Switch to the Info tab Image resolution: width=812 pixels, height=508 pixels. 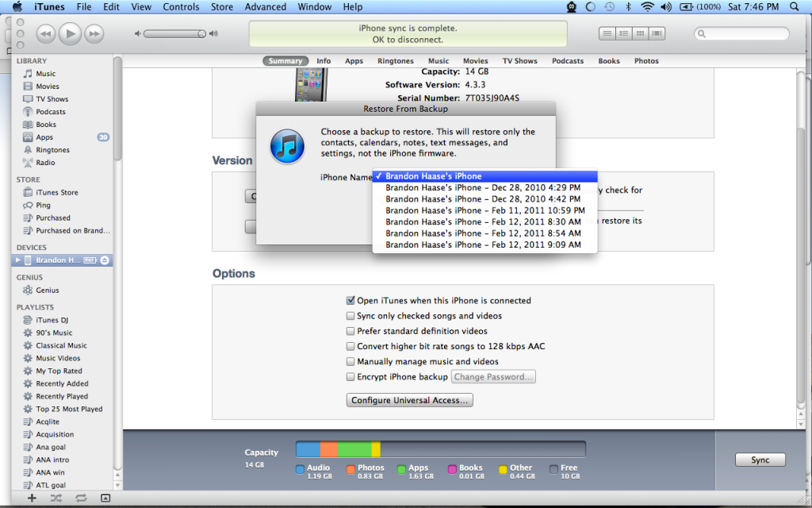click(324, 60)
